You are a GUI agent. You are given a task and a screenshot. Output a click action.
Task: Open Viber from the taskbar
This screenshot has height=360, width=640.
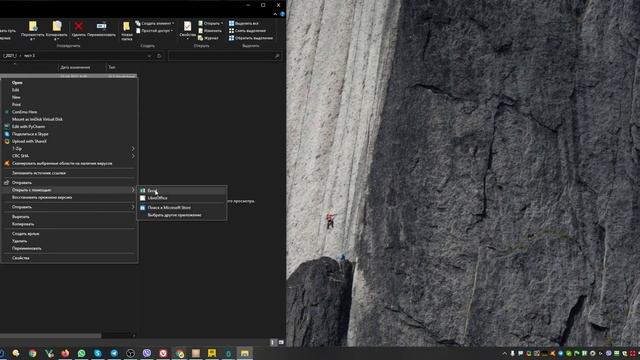pos(147,353)
